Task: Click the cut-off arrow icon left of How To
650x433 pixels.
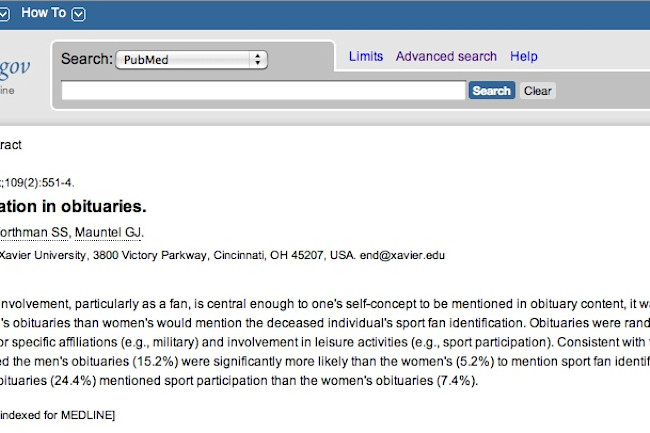Action: (4, 15)
